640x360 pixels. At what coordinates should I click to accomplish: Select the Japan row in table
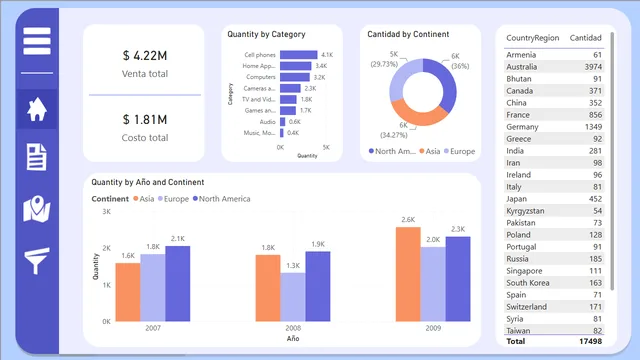pyautogui.click(x=554, y=199)
